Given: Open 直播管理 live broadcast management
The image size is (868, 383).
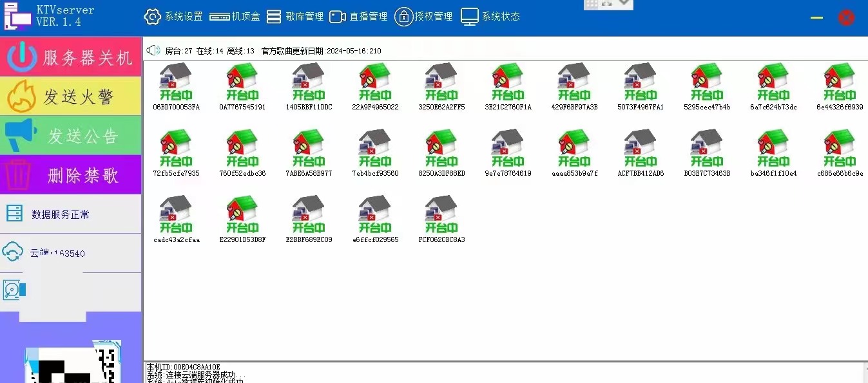Looking at the screenshot, I should 358,17.
